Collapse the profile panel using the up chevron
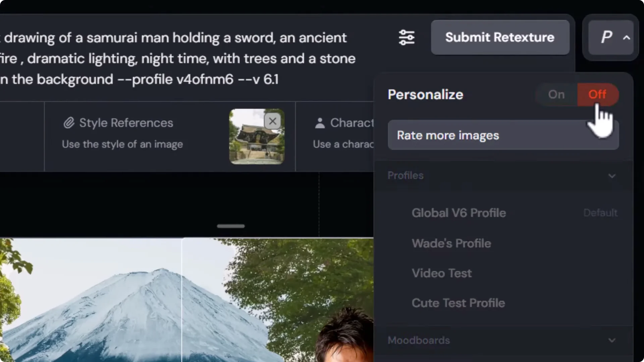Screen dimensions: 644x362 pos(627,38)
